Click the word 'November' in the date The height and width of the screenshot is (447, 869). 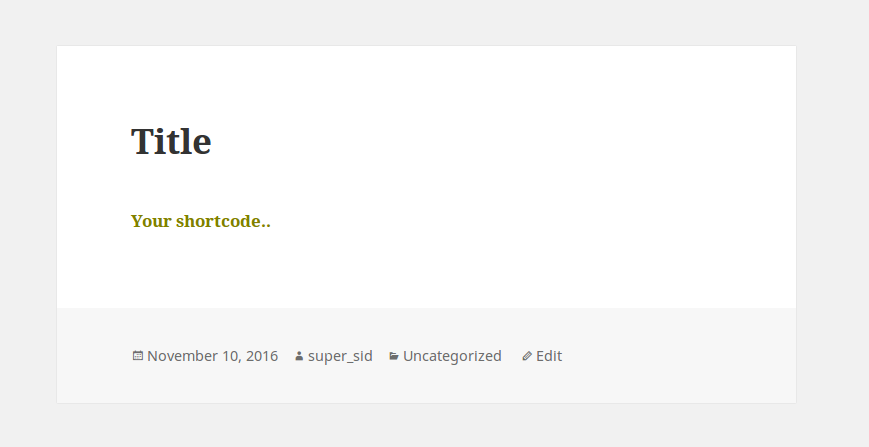[x=182, y=356]
